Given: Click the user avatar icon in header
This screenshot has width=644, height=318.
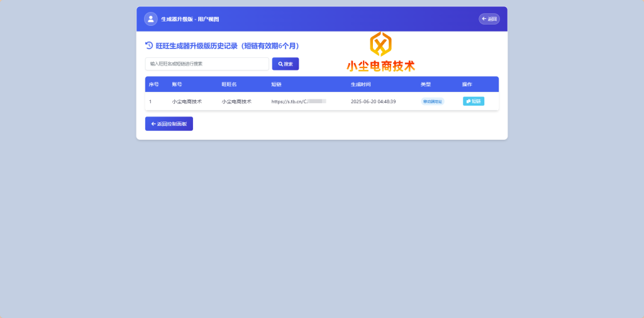Looking at the screenshot, I should click(x=151, y=19).
